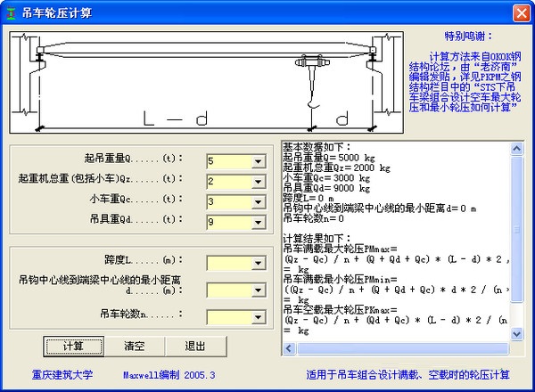Click the text 吊车满载最小轮压PMmin=

pyautogui.click(x=341, y=280)
